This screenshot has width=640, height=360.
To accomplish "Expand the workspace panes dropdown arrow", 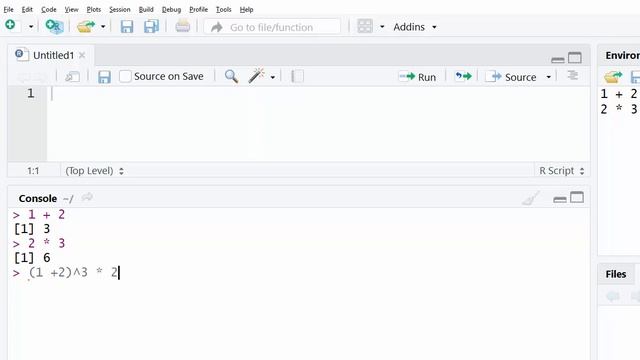I will click(x=382, y=27).
